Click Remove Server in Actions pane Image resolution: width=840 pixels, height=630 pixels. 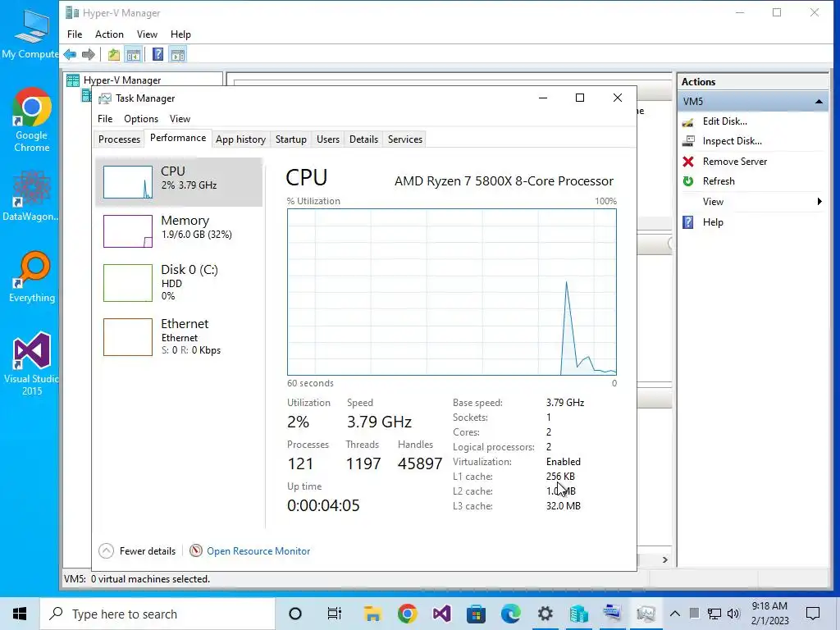[734, 162]
